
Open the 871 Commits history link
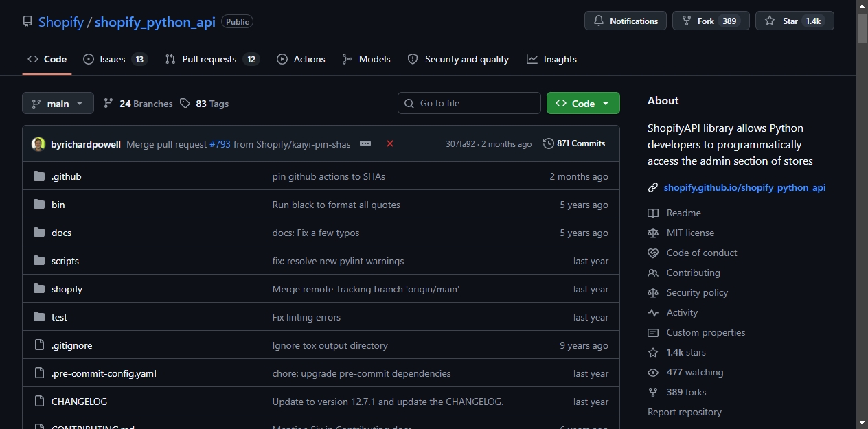(x=574, y=143)
